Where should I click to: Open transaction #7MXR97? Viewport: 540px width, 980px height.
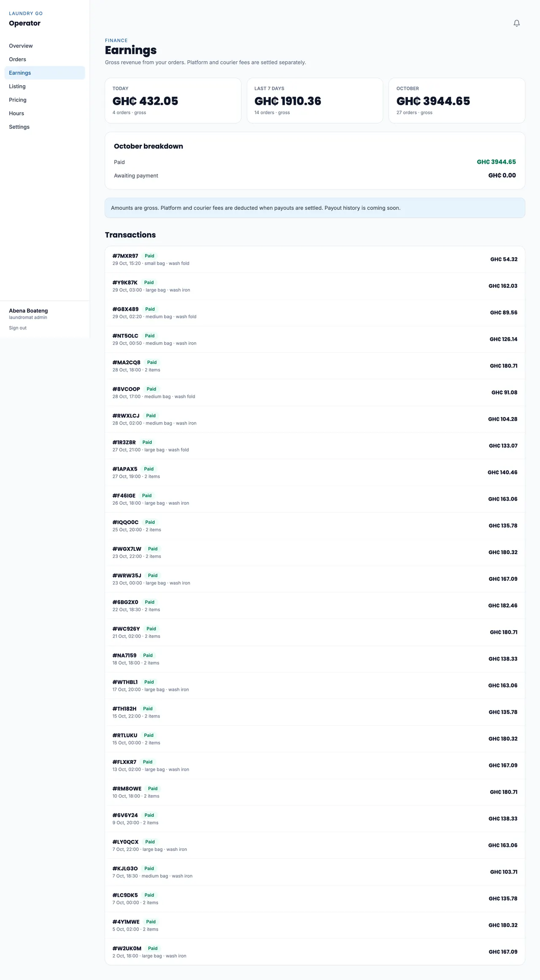coord(315,260)
